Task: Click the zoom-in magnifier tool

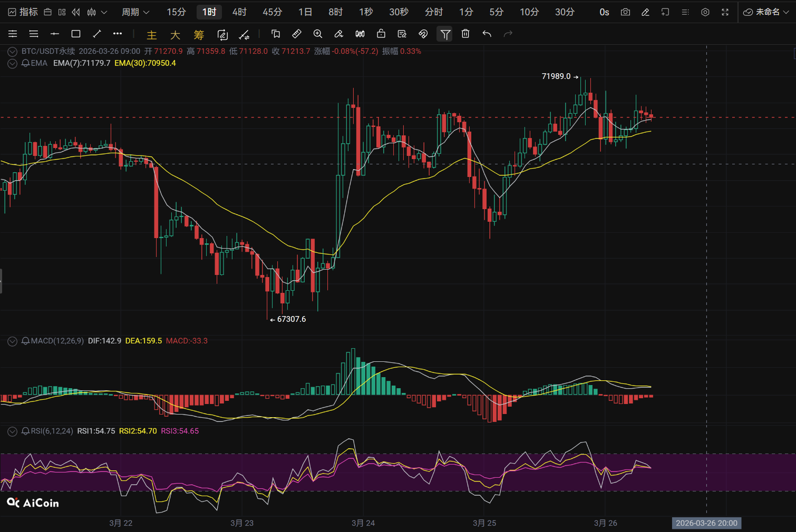Action: [x=318, y=34]
